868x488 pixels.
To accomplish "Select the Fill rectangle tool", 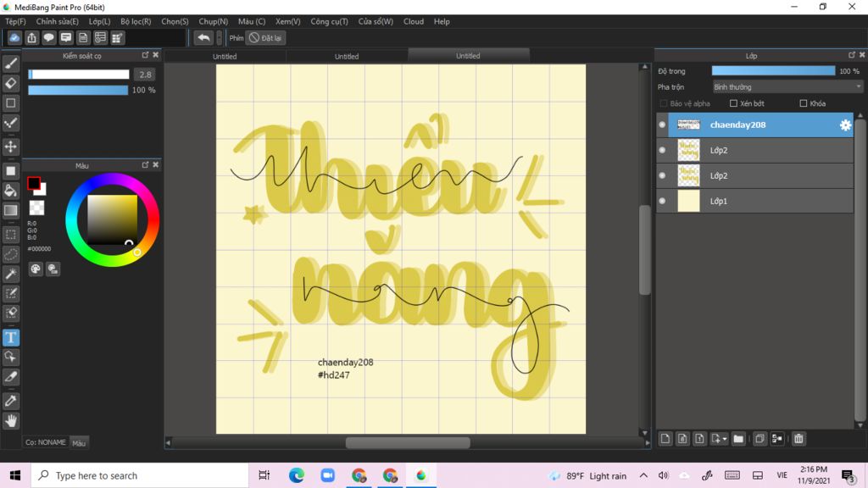I will click(10, 171).
